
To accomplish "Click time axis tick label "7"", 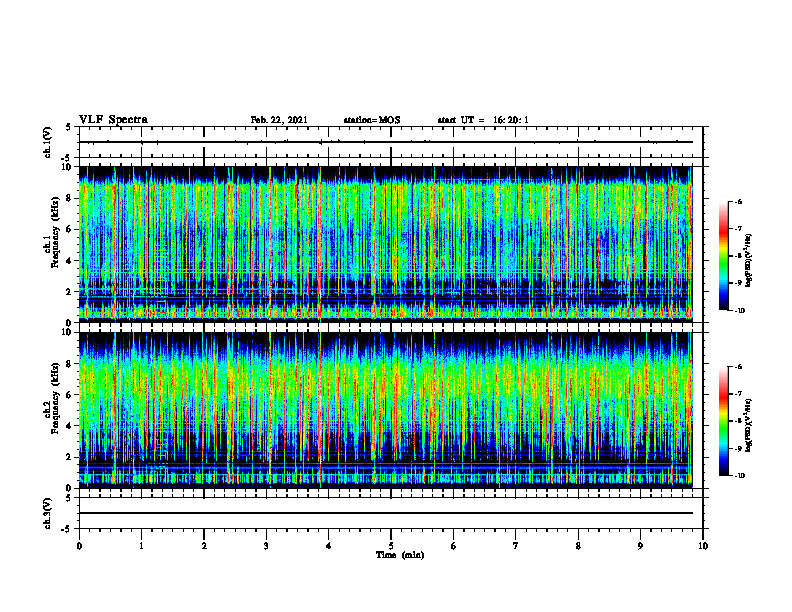I will (516, 546).
